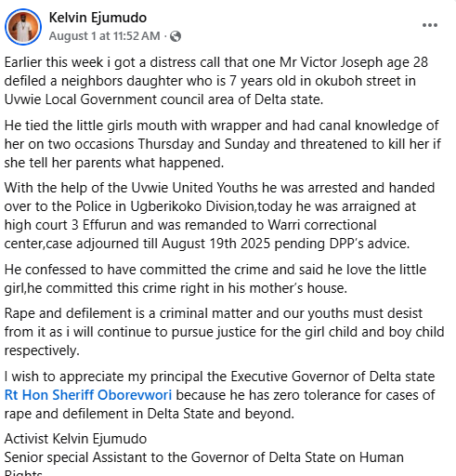The image size is (456, 476).
Task: Click the 'Ugberikoko Division' text in the post
Action: pyautogui.click(x=192, y=206)
